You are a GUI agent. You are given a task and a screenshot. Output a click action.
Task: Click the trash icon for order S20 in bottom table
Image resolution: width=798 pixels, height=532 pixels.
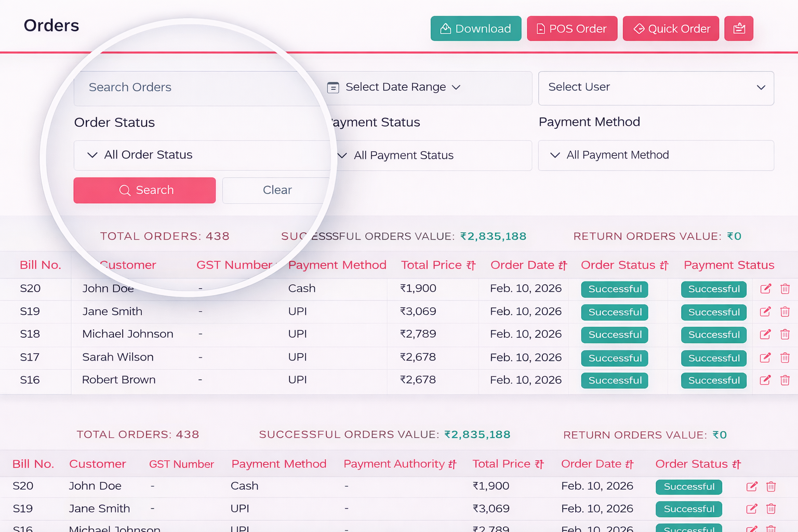pos(771,487)
